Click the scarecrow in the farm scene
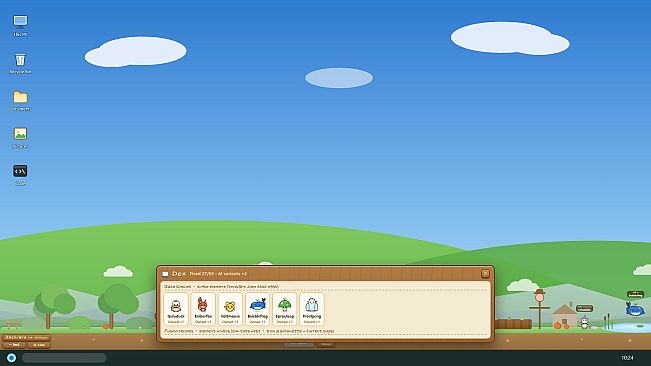The height and width of the screenshot is (366, 651). [x=539, y=309]
